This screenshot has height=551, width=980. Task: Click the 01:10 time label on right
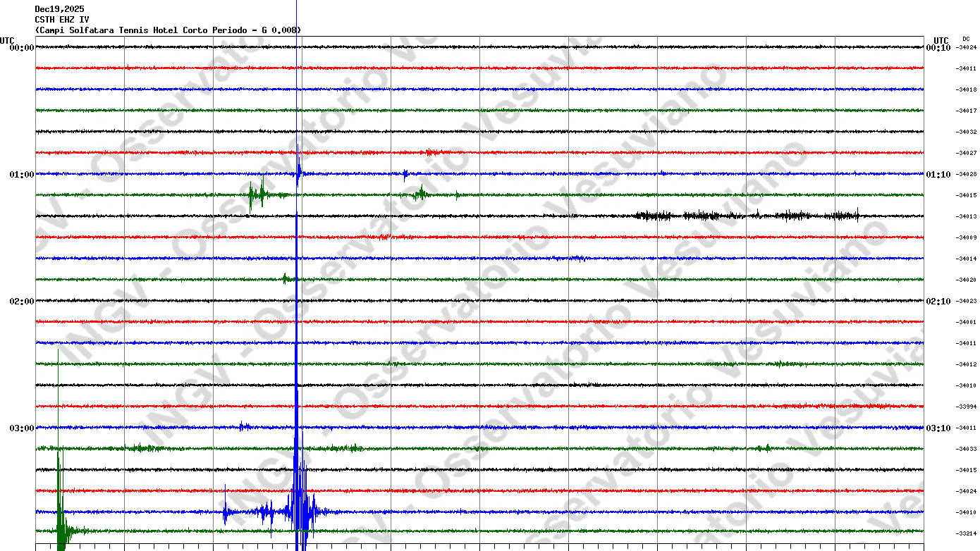(938, 175)
